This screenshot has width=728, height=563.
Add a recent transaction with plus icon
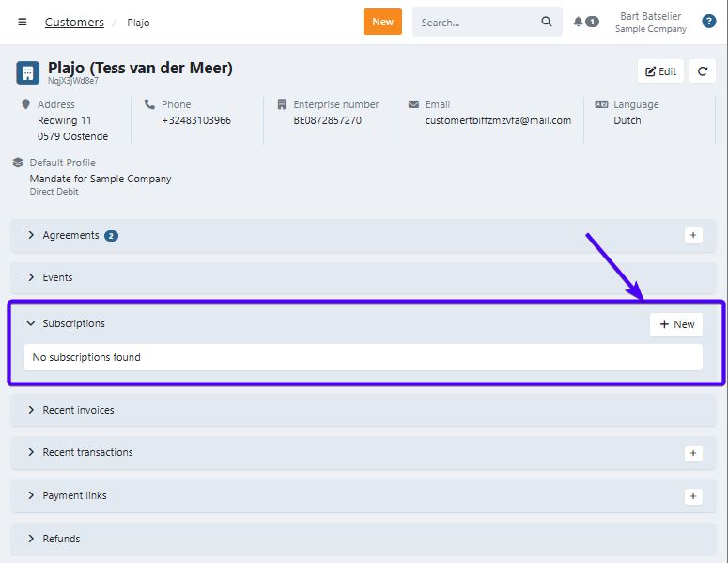pyautogui.click(x=693, y=453)
